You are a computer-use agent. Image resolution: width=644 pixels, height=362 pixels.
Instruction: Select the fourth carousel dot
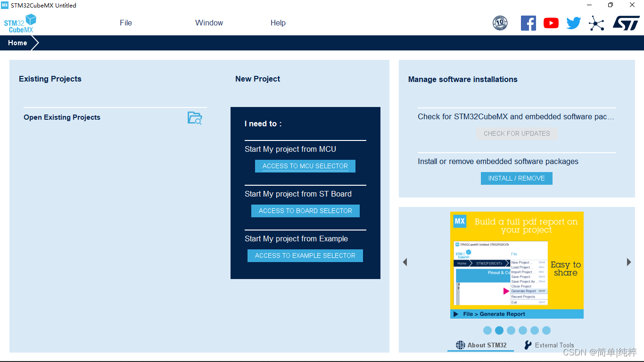click(x=523, y=330)
